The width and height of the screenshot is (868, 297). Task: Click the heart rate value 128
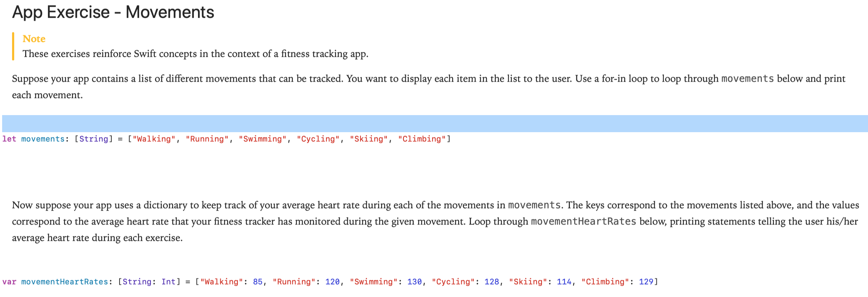click(492, 282)
